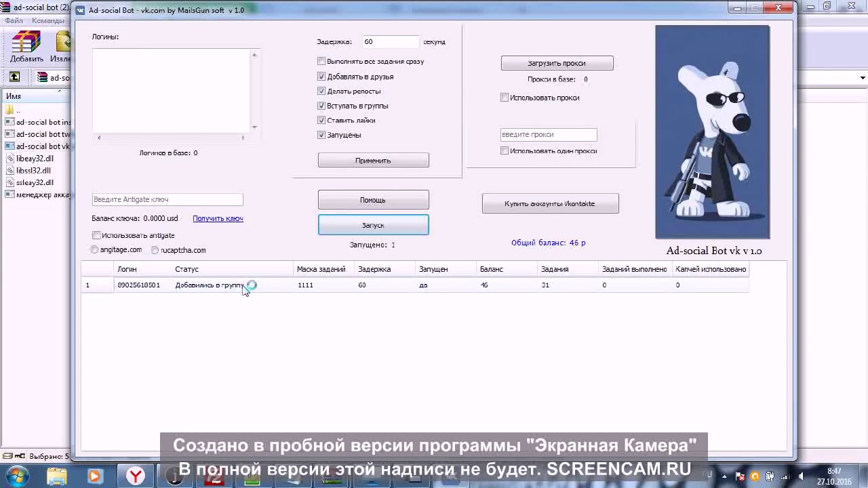Click the 'Запуск' button
Screen dimensions: 868x488
(x=373, y=225)
